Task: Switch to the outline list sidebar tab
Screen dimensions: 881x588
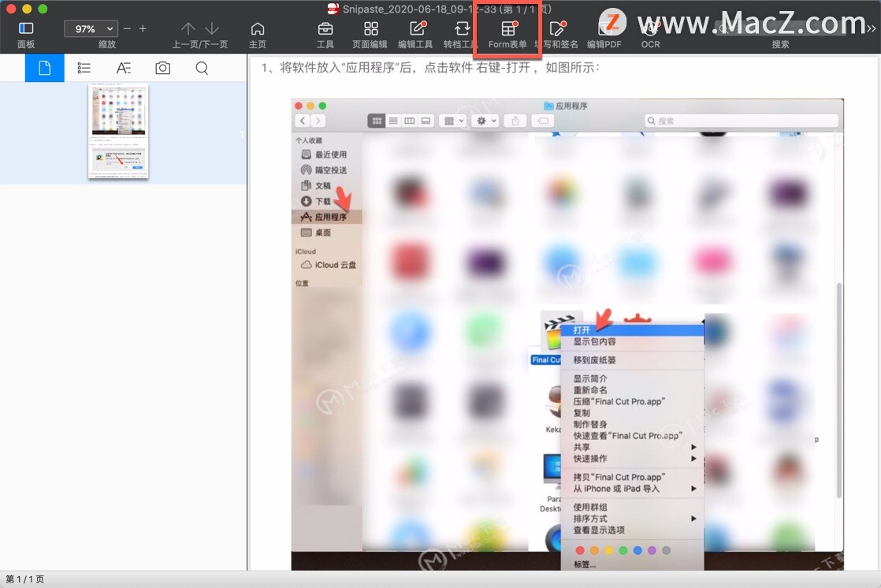Action: click(84, 68)
